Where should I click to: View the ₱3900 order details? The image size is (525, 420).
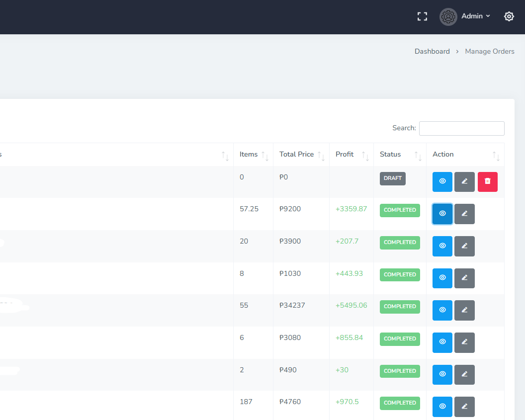[442, 246]
